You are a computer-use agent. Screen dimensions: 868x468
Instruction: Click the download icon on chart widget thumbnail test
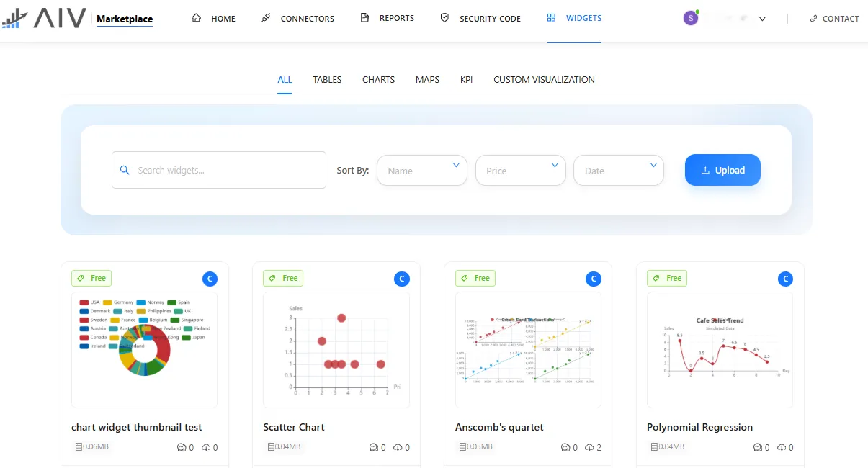click(206, 448)
